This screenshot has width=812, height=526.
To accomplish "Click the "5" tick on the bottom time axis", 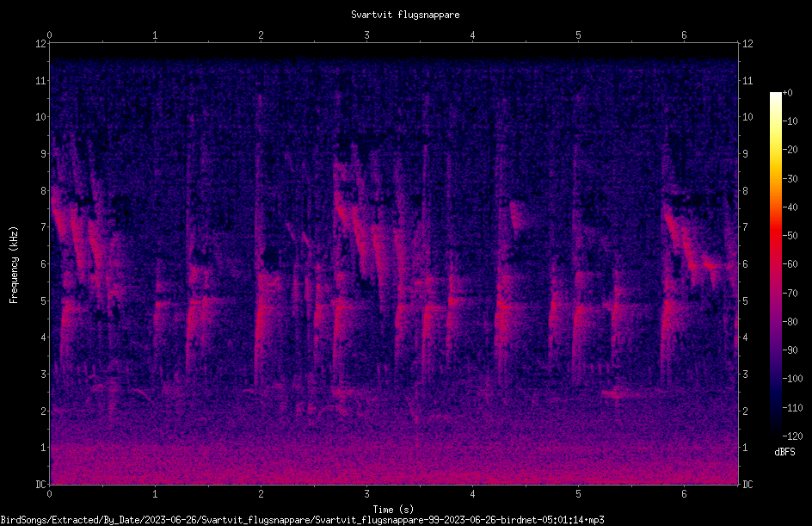I will click(x=578, y=494).
